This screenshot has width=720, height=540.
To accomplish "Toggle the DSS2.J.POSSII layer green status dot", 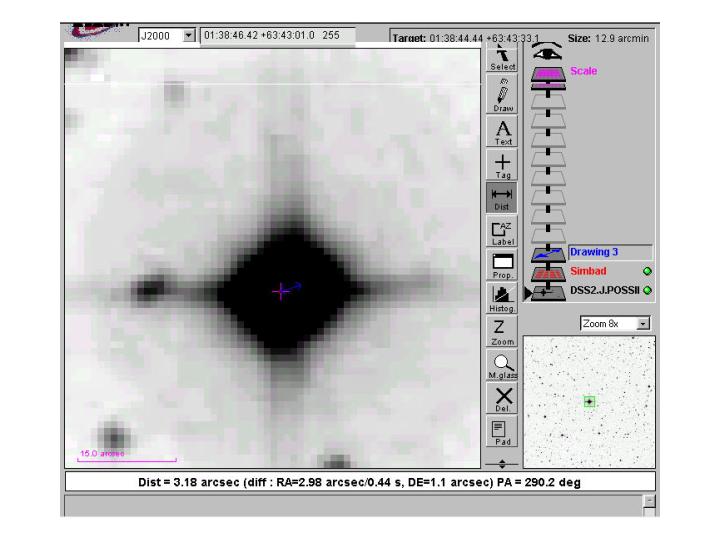I will pyautogui.click(x=648, y=291).
